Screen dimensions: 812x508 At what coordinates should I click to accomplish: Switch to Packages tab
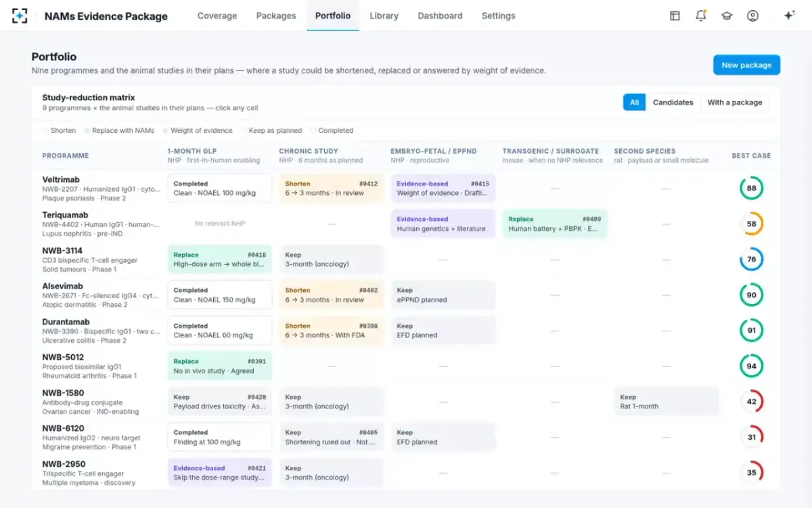[276, 16]
